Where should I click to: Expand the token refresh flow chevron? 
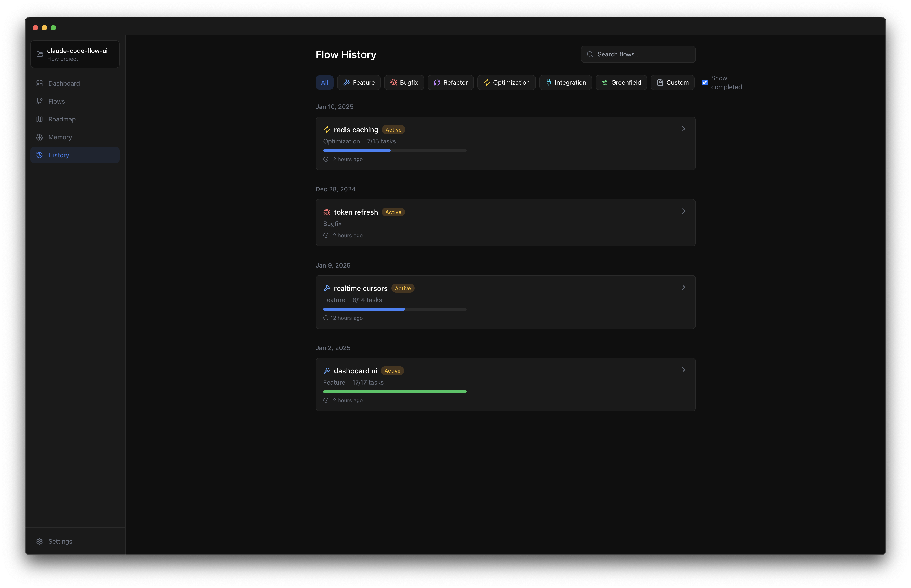click(x=683, y=211)
